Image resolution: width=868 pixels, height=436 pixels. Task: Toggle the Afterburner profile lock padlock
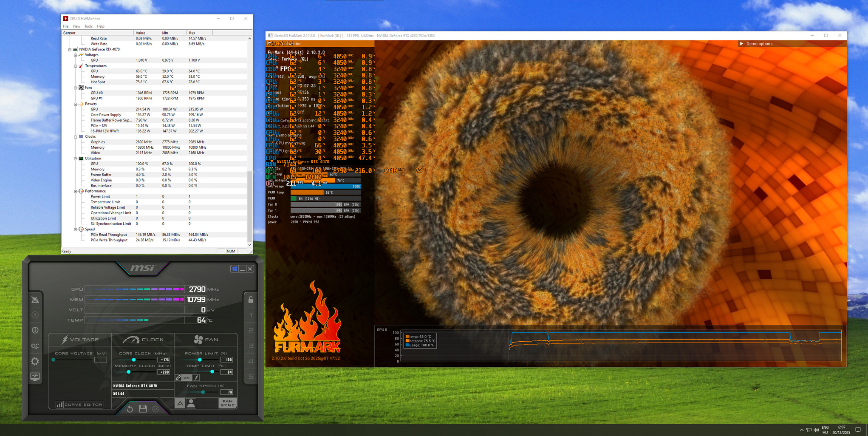[251, 300]
